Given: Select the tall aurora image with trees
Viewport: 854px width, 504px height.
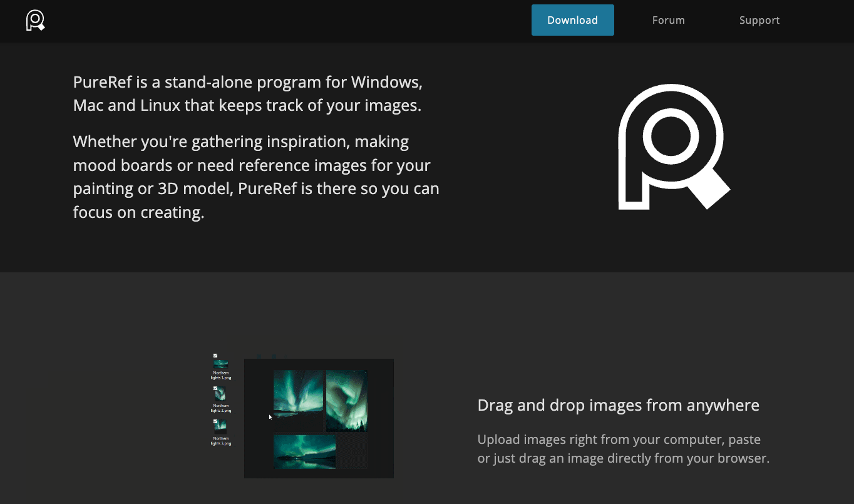Looking at the screenshot, I should [x=347, y=401].
